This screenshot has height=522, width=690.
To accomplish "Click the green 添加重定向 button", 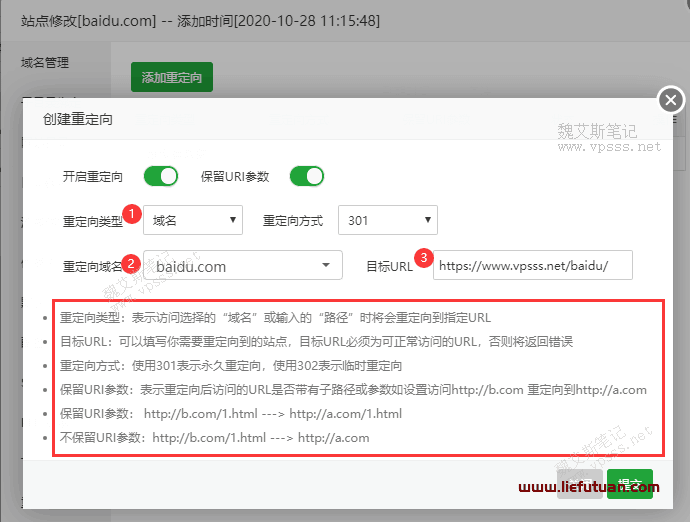I will 172,77.
